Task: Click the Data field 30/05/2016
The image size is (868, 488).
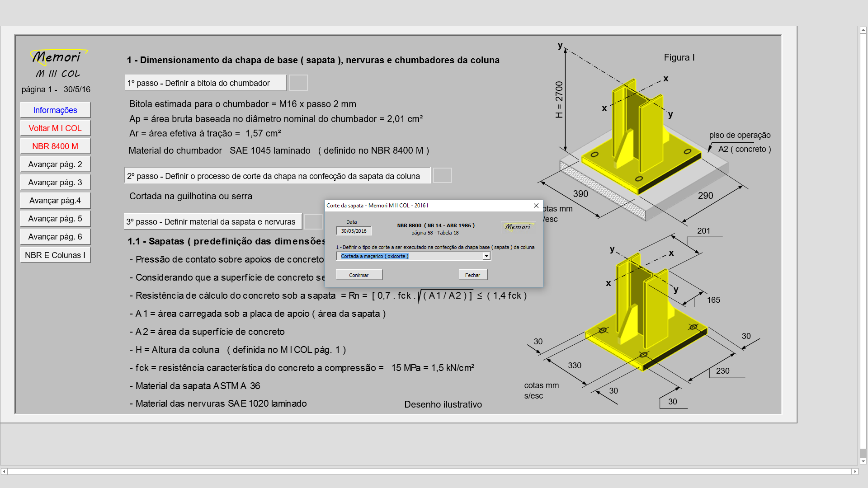Action: point(354,231)
